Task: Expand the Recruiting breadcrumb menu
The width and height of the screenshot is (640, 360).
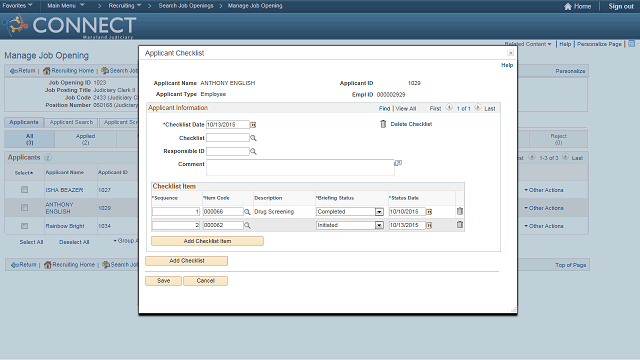Action: point(124,6)
